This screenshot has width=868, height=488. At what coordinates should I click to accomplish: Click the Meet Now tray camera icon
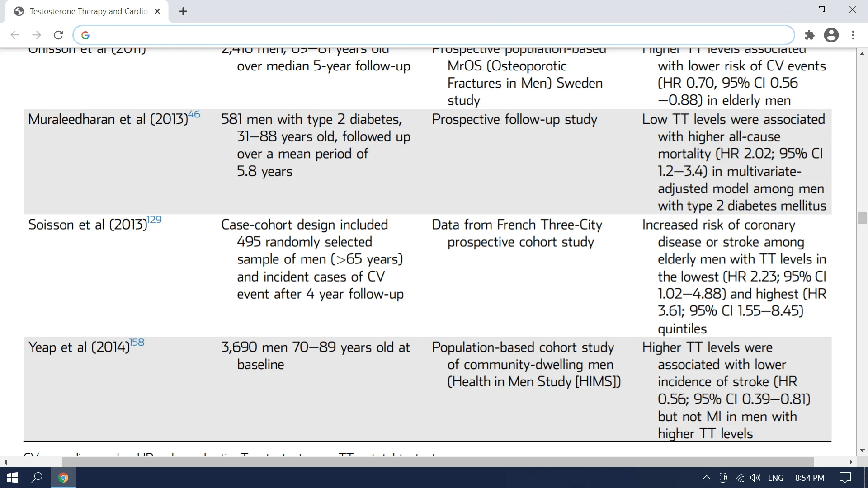[723, 478]
